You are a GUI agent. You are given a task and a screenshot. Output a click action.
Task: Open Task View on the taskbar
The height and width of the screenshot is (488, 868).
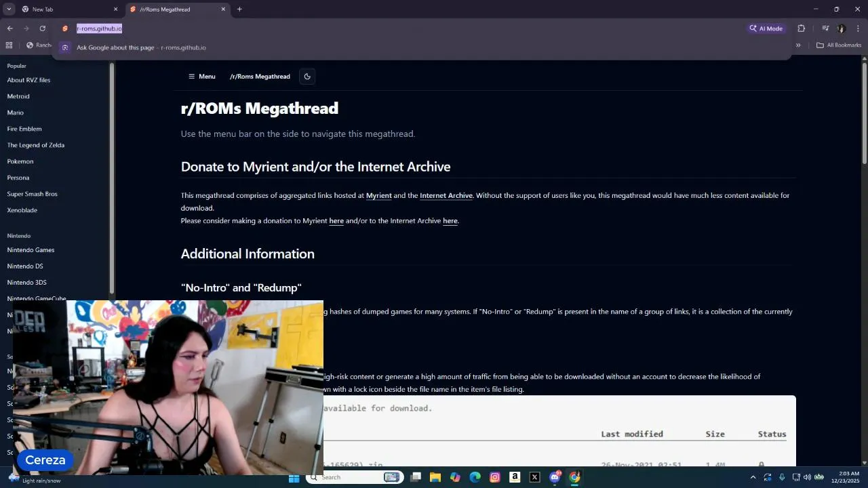(x=416, y=477)
